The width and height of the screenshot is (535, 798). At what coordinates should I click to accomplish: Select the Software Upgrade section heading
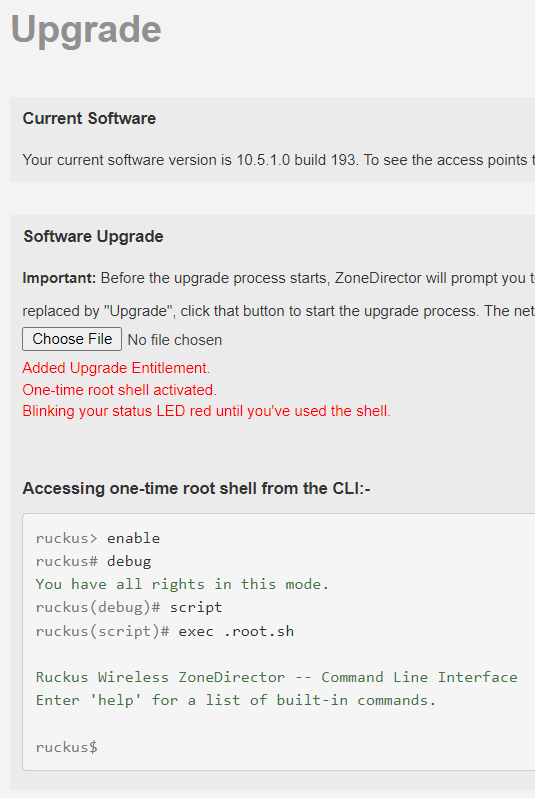tap(93, 236)
